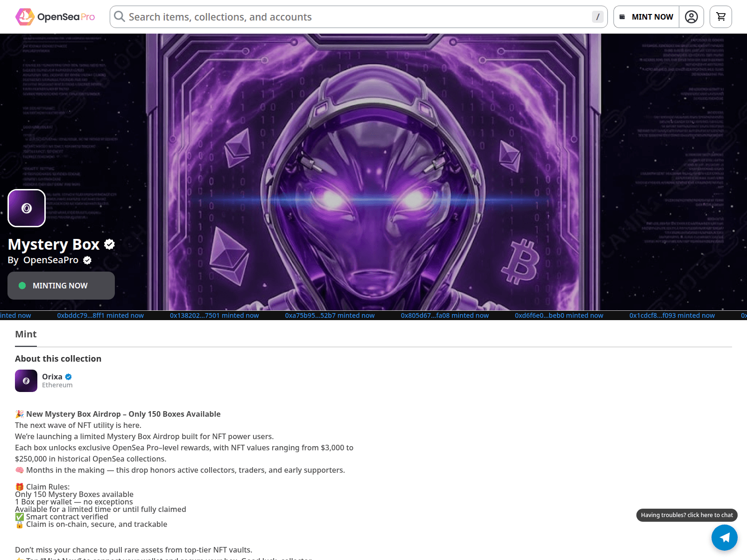Focus the search items and collections field

point(359,17)
